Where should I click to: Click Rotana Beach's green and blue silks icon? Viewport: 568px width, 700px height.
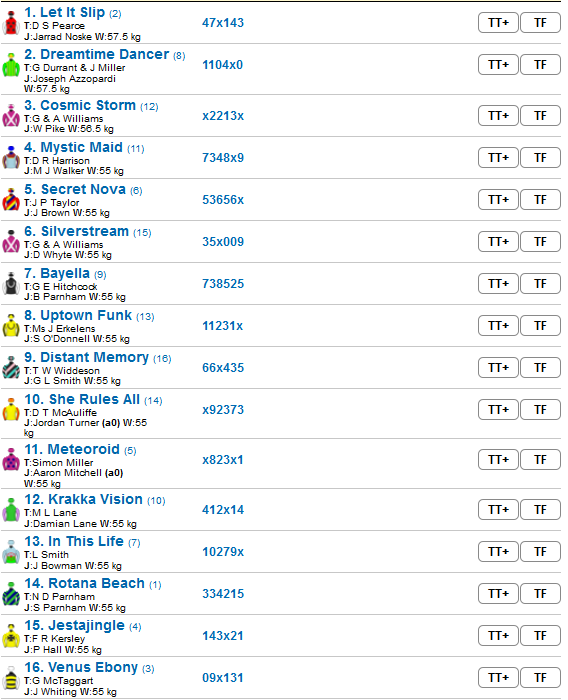[11, 594]
